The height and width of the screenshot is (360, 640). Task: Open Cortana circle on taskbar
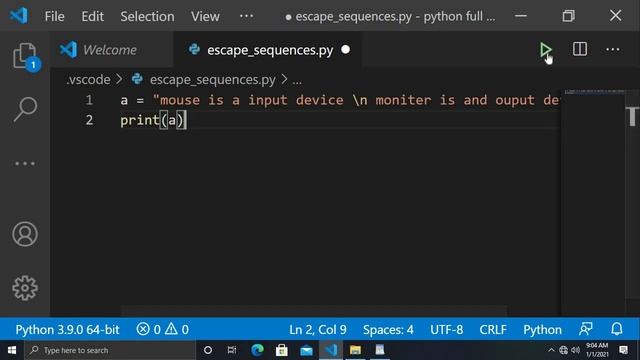(x=207, y=350)
